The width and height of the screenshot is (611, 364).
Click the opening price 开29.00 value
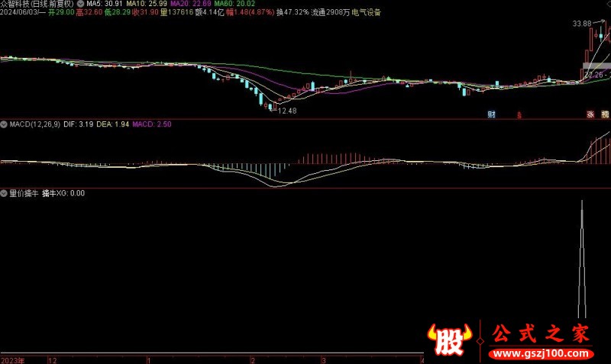pos(61,12)
